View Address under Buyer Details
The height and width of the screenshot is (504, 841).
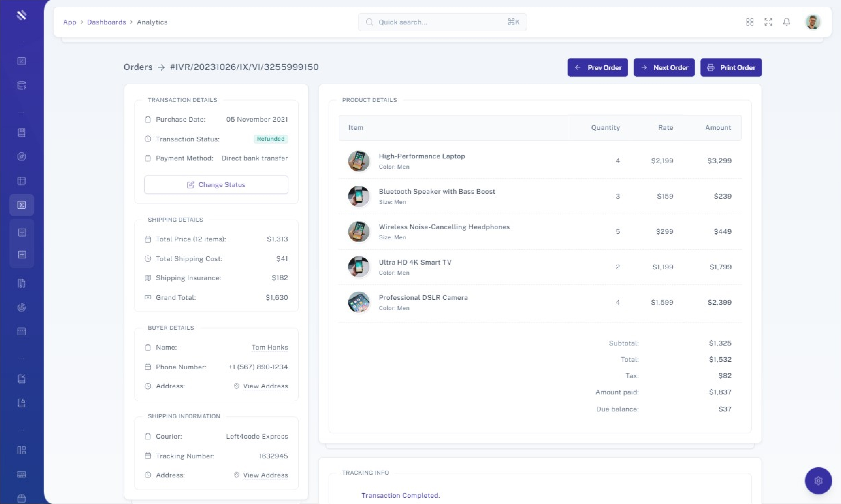[x=265, y=386]
